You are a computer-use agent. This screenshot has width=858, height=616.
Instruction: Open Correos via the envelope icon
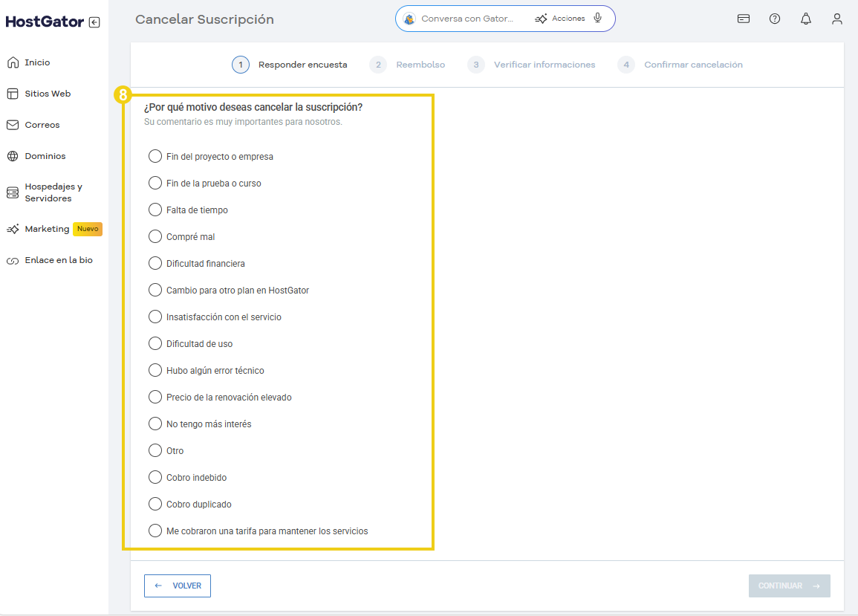coord(11,124)
